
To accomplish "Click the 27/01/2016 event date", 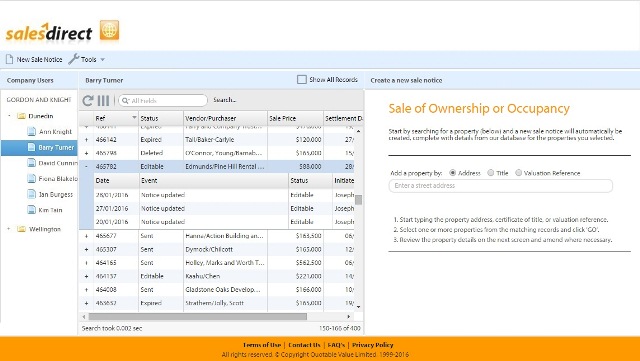I will pos(112,209).
